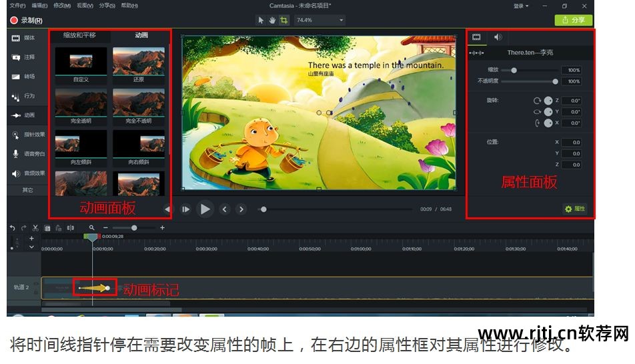Viewport: 635px width, 364px height.
Task: Click the animation arrow marker on track 2
Action: pos(94,288)
